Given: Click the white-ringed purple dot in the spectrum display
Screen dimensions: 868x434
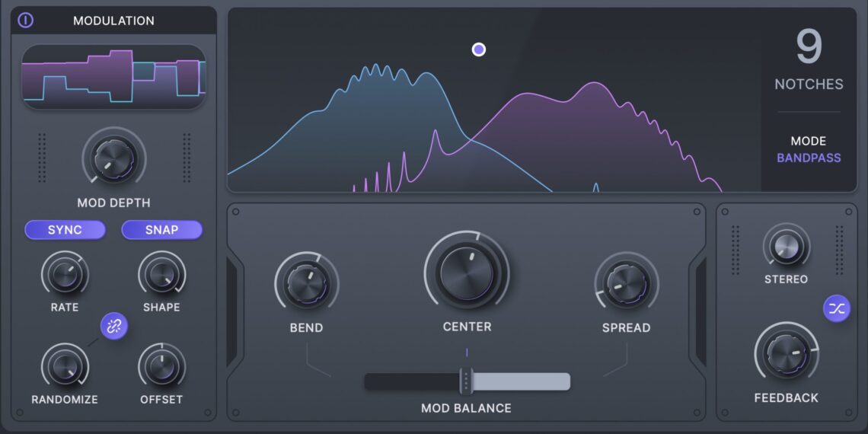Looking at the screenshot, I should (x=479, y=49).
